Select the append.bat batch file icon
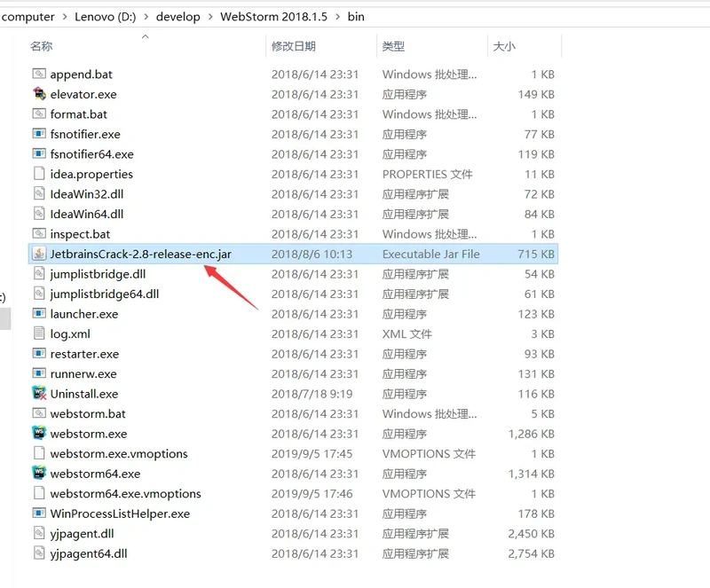 39,74
